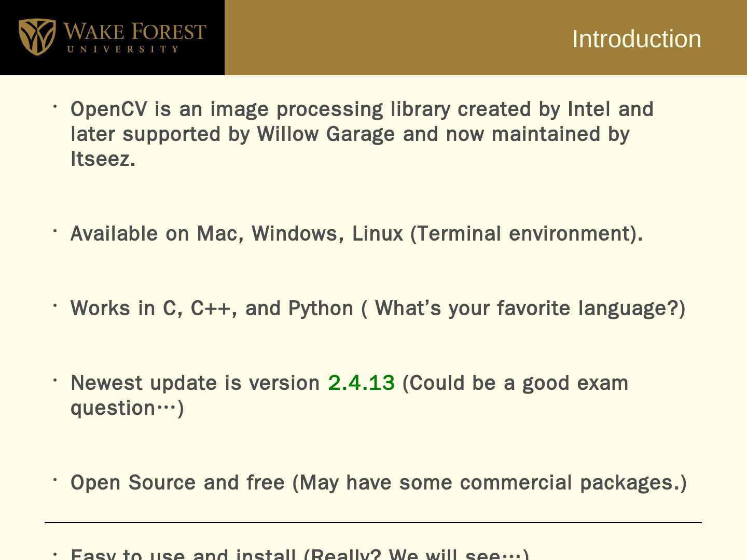Click the "(Terminal environment)" text

[526, 234]
